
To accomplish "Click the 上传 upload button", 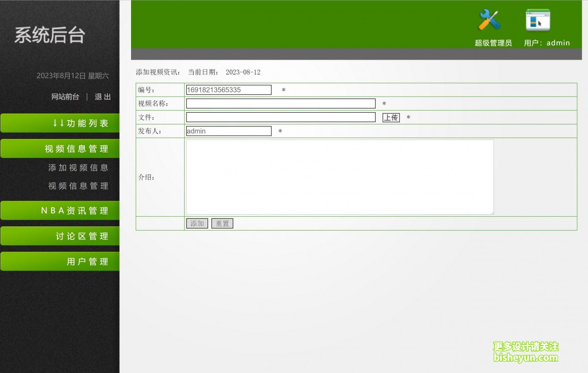I will pos(391,118).
